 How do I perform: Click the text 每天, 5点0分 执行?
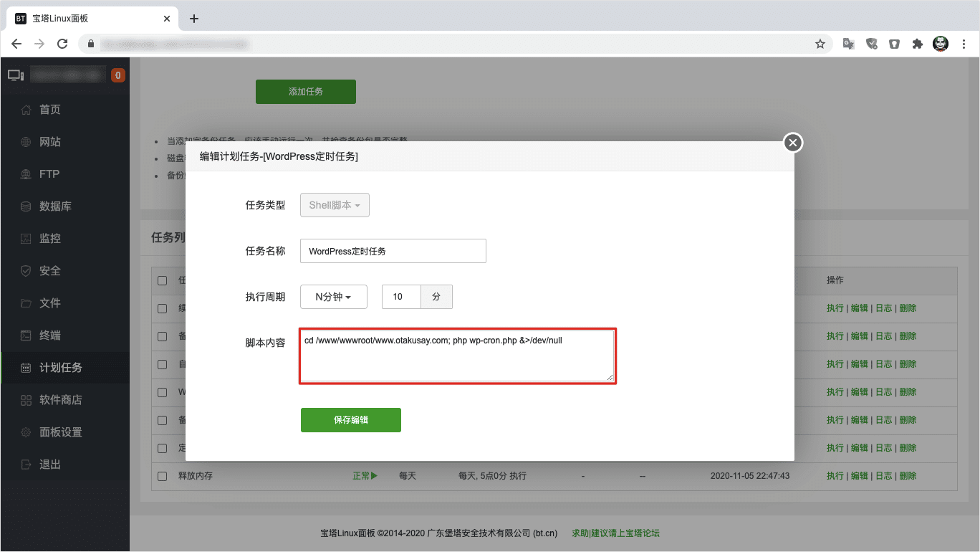point(492,476)
